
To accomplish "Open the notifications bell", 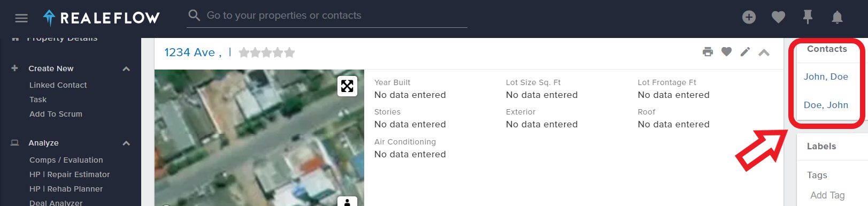I will point(837,17).
